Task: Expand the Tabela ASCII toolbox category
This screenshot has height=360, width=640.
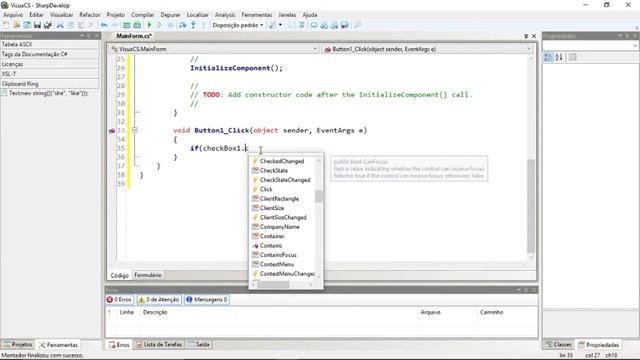Action: click(49, 44)
